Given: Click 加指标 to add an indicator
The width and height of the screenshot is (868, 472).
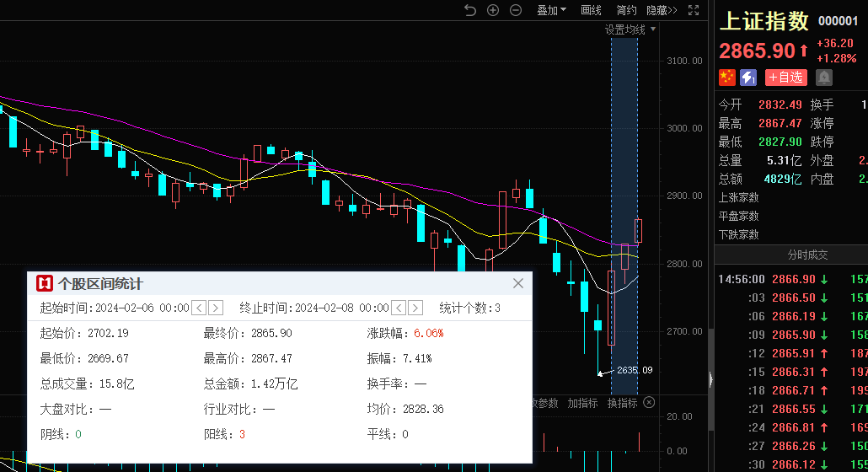Looking at the screenshot, I should tap(582, 403).
